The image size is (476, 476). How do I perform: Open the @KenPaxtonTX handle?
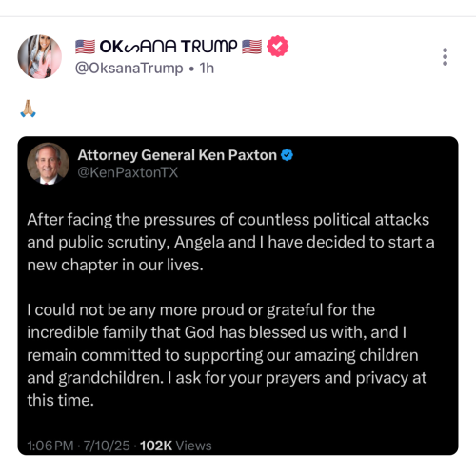[x=128, y=172]
